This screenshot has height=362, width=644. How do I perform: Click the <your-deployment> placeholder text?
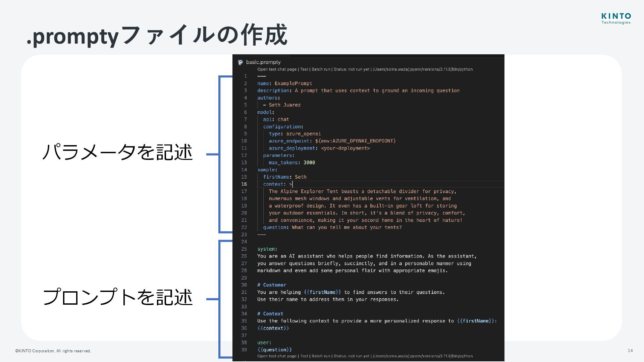[345, 148]
